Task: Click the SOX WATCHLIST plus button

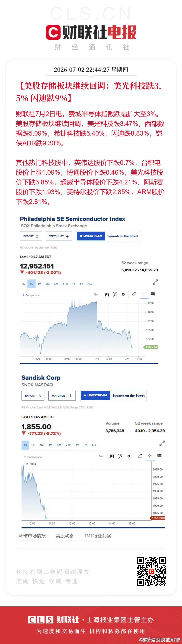Action: point(59,236)
